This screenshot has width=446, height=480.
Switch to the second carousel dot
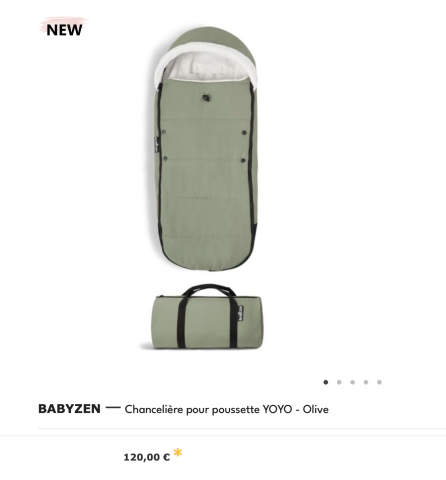339,382
